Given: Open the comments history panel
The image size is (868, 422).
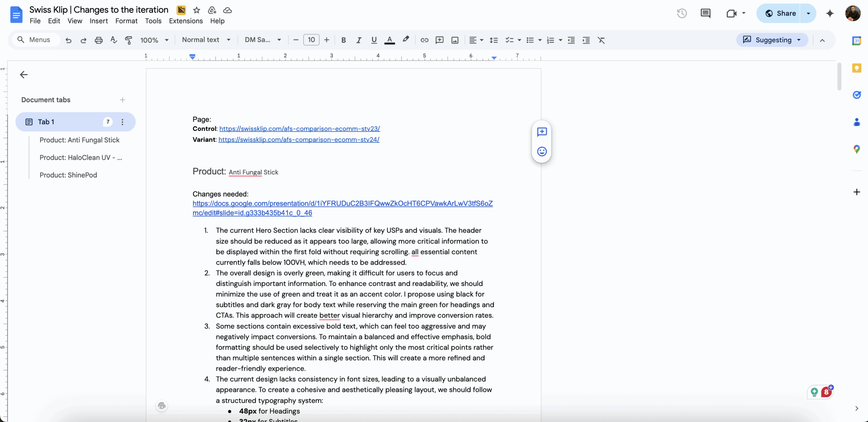Looking at the screenshot, I should [706, 13].
